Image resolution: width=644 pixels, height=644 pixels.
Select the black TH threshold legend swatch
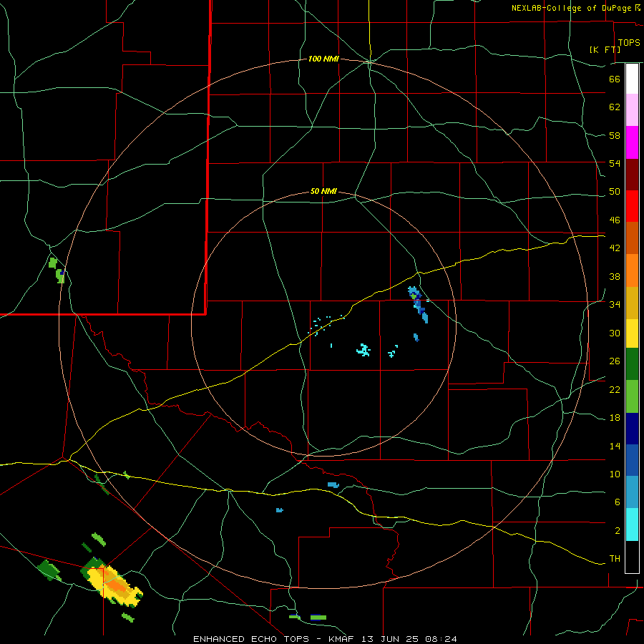(x=632, y=557)
